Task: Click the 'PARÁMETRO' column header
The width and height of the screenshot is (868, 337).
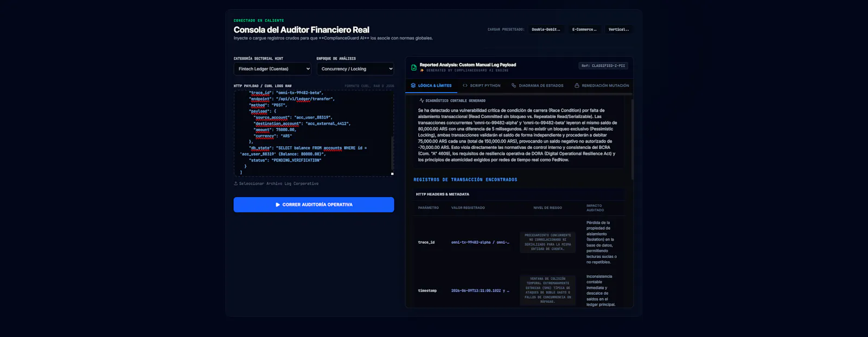Action: click(429, 208)
